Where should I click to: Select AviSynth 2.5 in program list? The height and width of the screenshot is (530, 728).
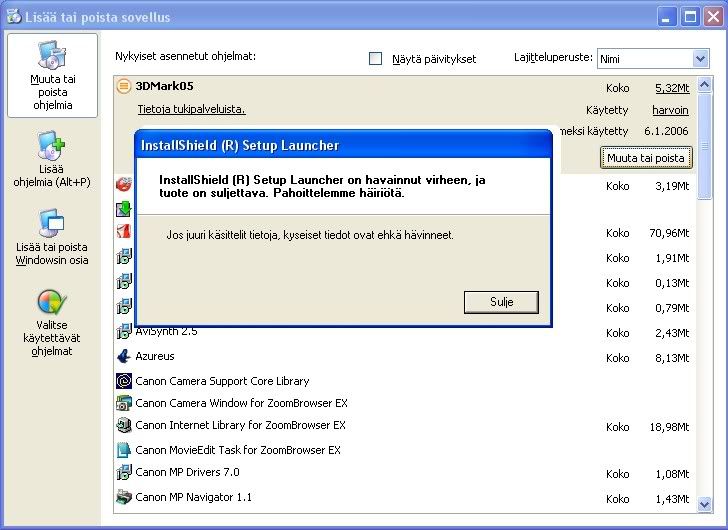168,332
